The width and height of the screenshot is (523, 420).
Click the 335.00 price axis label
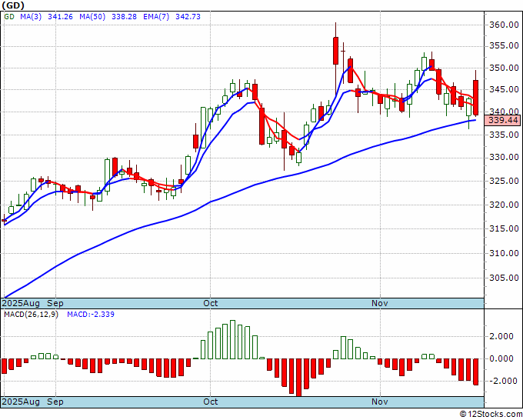click(x=504, y=135)
